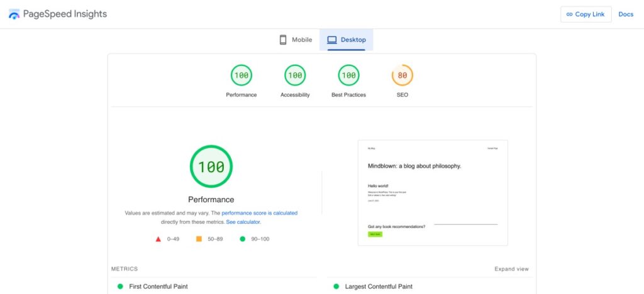Click the large Performance 100 gauge
644x294 pixels.
pyautogui.click(x=211, y=166)
